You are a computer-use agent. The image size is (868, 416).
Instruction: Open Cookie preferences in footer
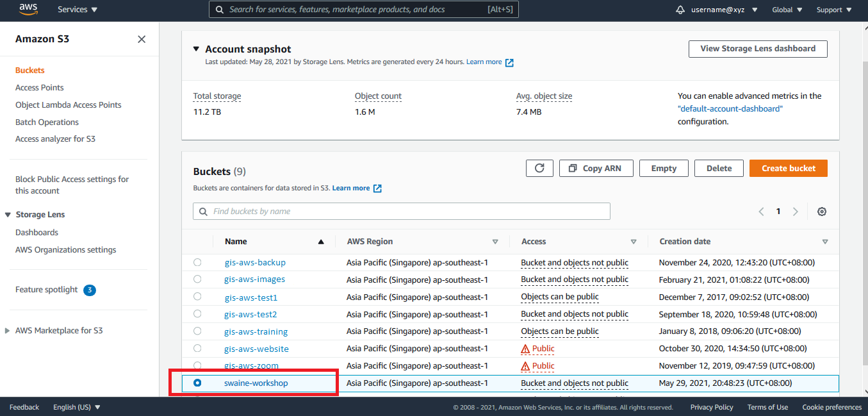[832, 407]
